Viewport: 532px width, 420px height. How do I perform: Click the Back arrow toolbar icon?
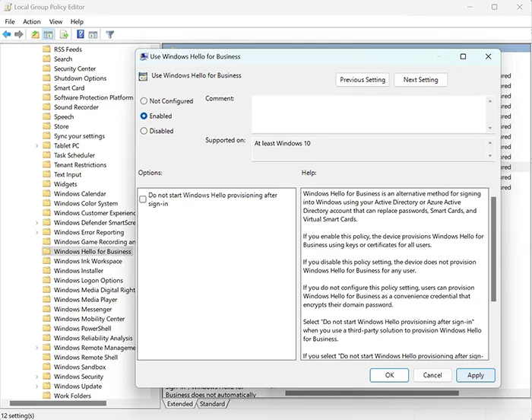[x=7, y=34]
